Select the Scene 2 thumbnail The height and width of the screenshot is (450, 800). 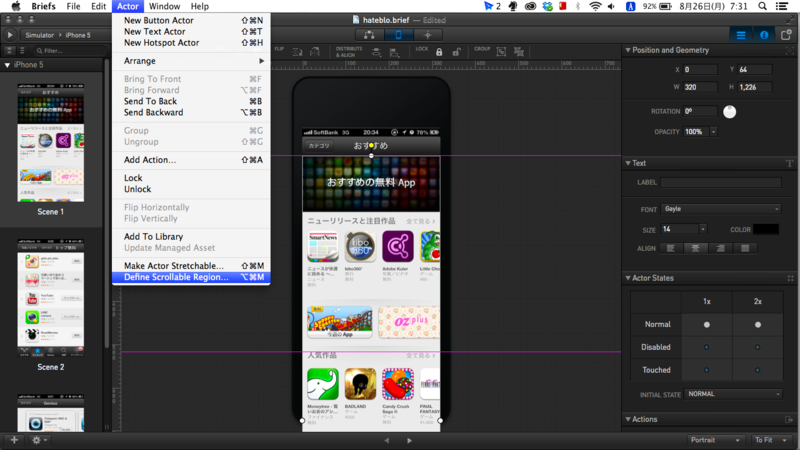pos(51,297)
